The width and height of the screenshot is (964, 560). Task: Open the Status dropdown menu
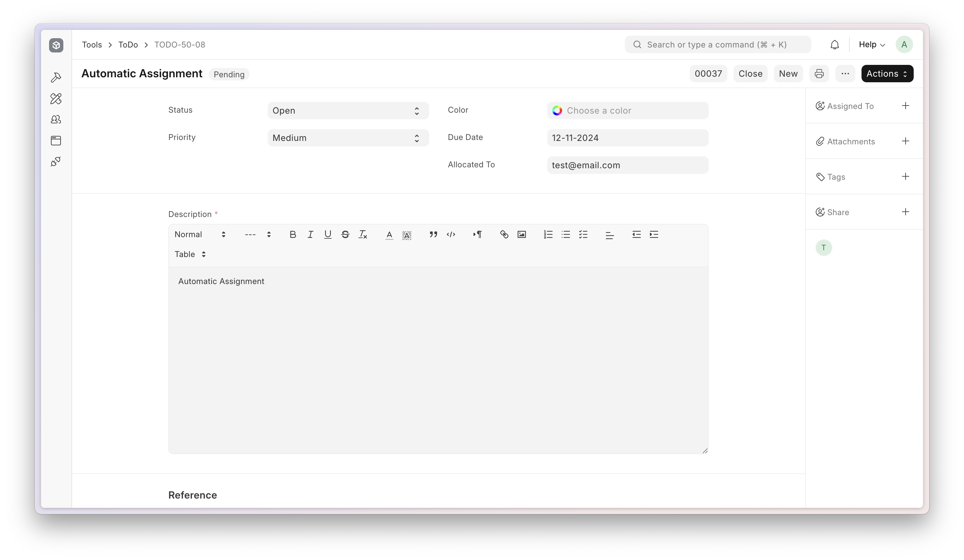tap(345, 110)
